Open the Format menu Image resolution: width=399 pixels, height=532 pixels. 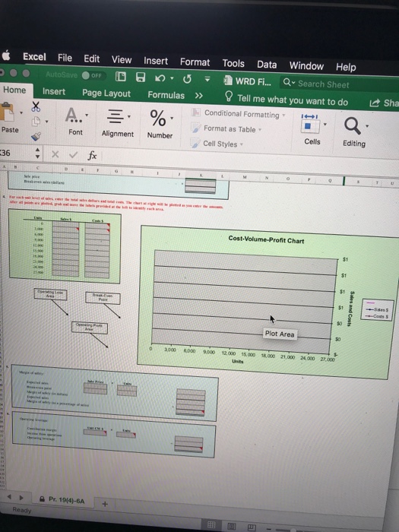point(195,62)
